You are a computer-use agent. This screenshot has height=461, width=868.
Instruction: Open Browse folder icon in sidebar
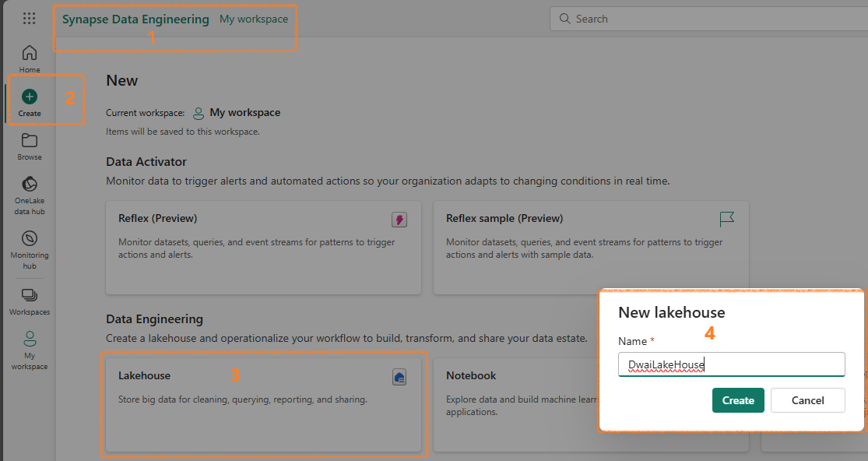tap(30, 141)
